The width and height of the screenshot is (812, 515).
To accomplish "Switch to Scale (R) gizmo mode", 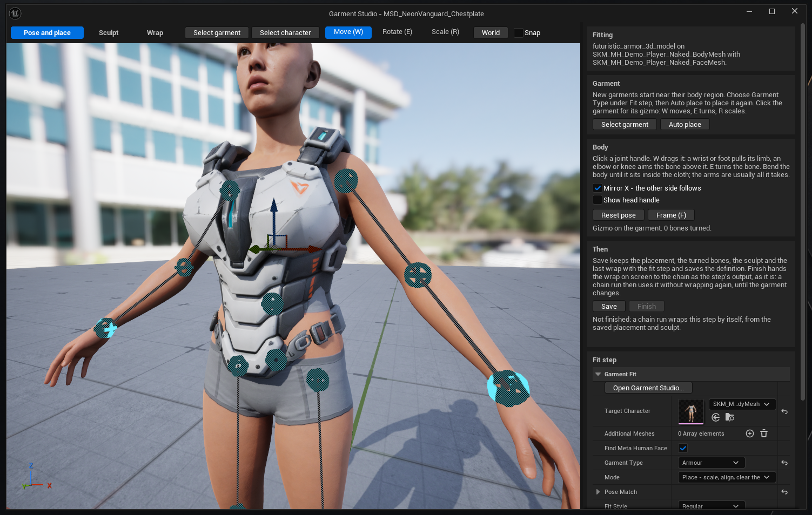I will pos(445,32).
